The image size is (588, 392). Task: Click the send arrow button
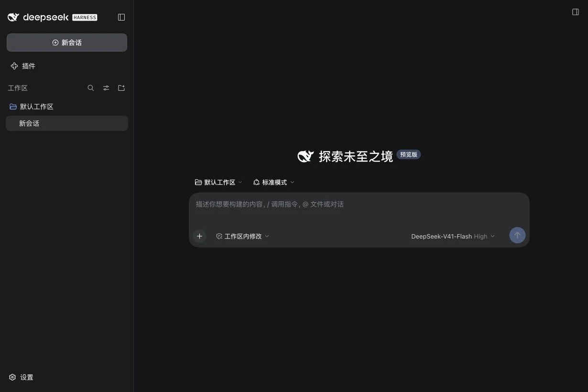517,235
